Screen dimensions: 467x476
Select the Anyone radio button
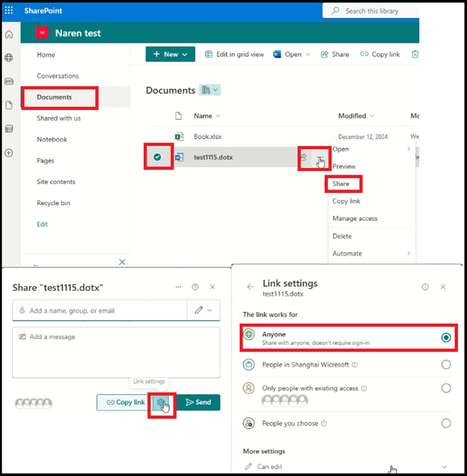click(x=446, y=337)
